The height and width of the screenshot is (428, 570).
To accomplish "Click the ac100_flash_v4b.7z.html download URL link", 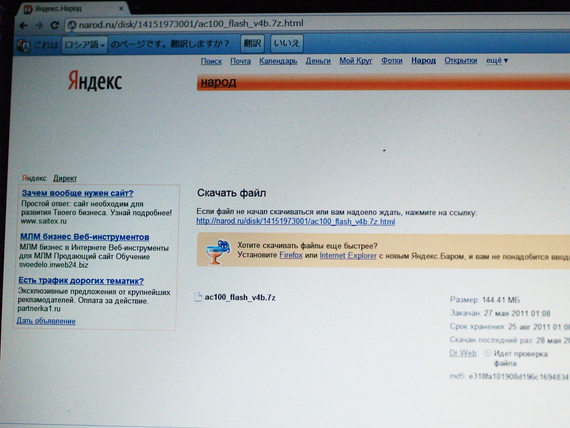I will click(296, 221).
